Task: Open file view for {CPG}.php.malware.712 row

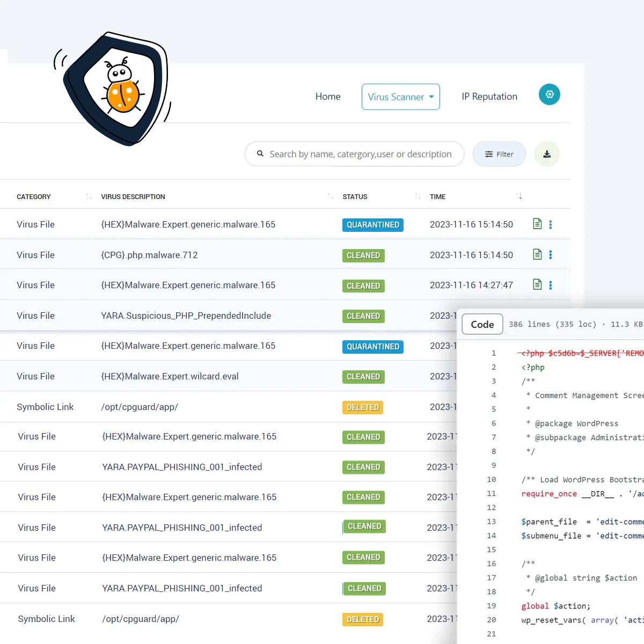Action: (537, 254)
